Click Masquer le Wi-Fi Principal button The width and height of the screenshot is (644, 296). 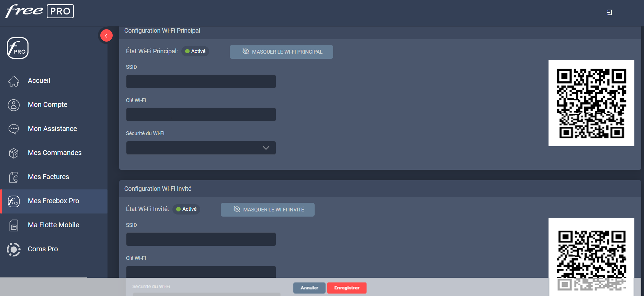click(x=281, y=52)
